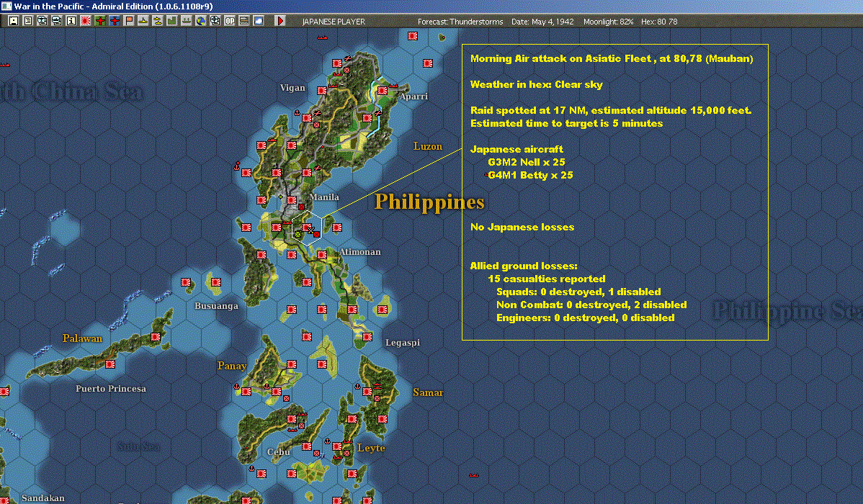Click the ship with arrows toolbar icon
Image resolution: width=863 pixels, height=504 pixels.
click(x=186, y=21)
